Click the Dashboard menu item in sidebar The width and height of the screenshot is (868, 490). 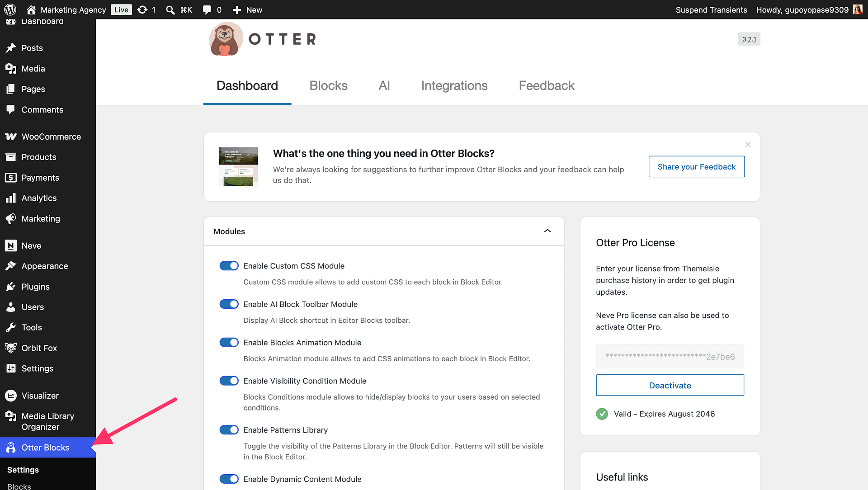[42, 21]
